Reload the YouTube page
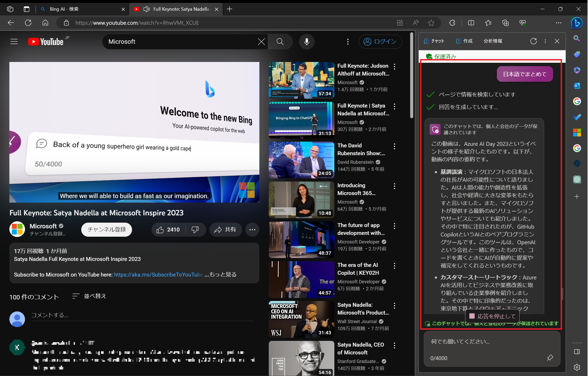This screenshot has height=376, width=588. [x=28, y=23]
